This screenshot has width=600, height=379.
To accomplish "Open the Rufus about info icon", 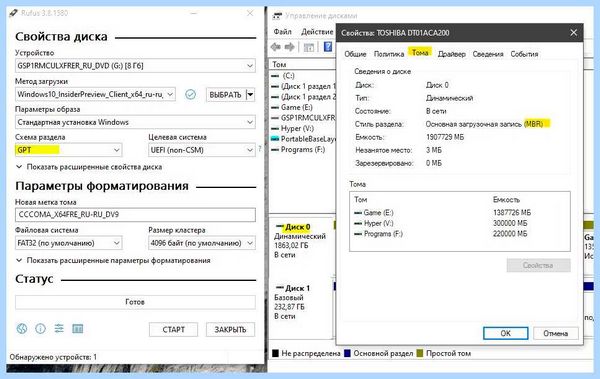I will [x=40, y=328].
